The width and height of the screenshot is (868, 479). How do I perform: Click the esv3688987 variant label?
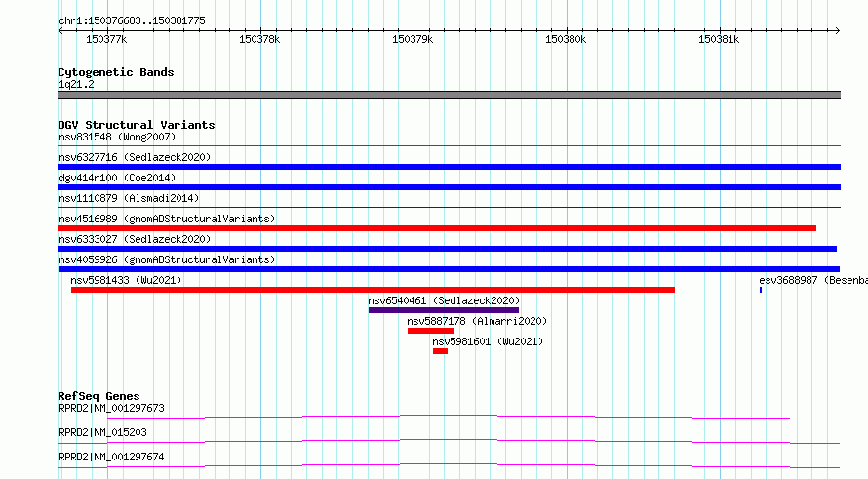[813, 280]
